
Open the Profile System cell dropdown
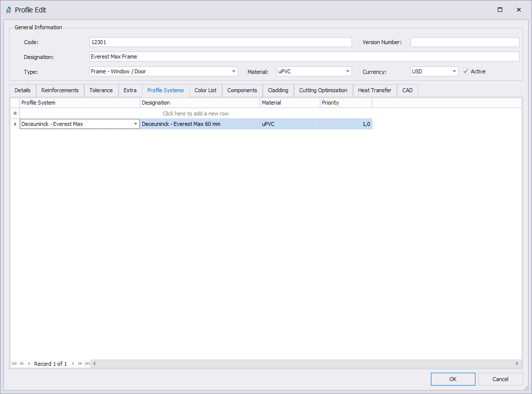pyautogui.click(x=135, y=124)
